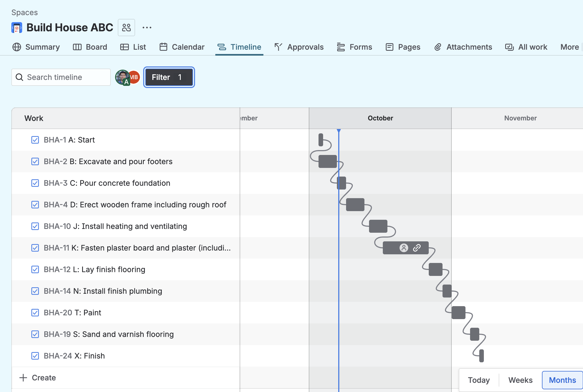The width and height of the screenshot is (583, 392).
Task: Click the Today button
Action: 479,380
